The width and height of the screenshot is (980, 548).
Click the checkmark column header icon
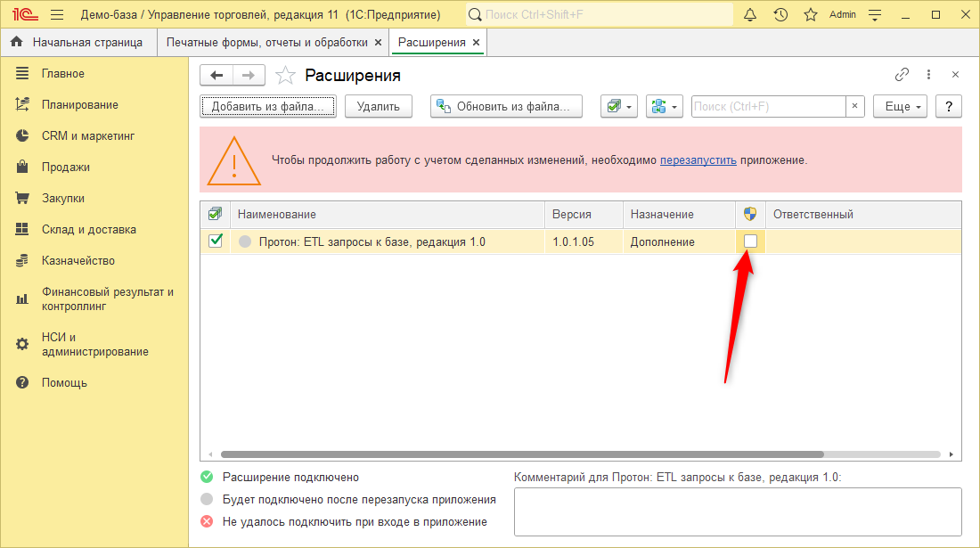tap(215, 215)
